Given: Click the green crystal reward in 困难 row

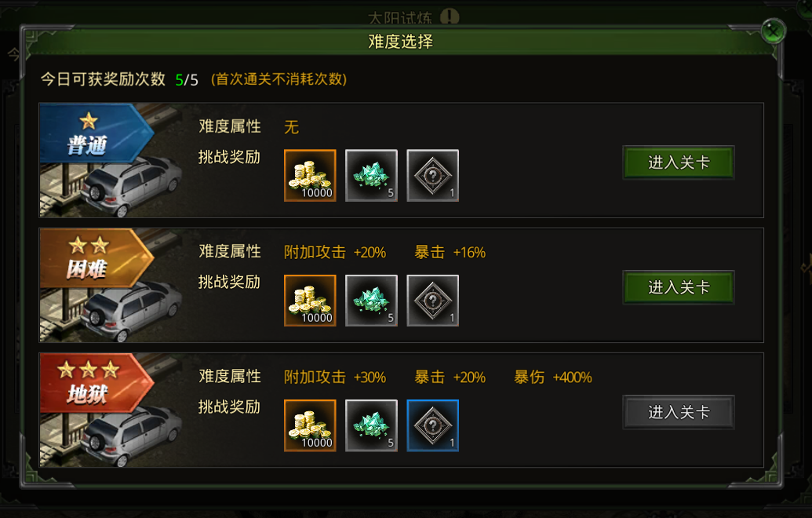Looking at the screenshot, I should click(x=371, y=301).
